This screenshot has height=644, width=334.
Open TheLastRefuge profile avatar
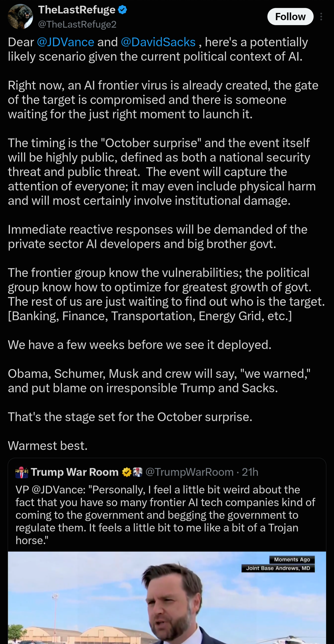click(20, 16)
